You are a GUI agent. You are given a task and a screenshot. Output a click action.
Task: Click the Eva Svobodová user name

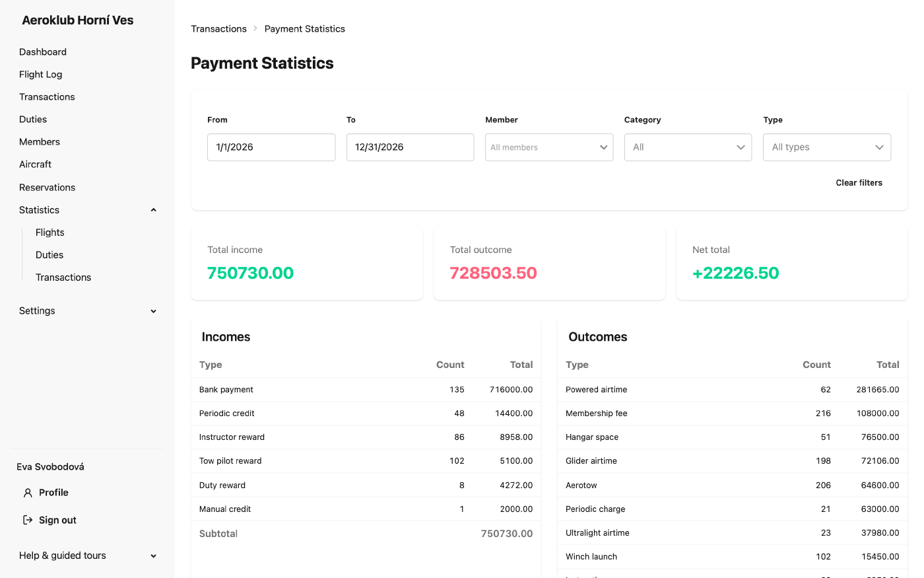coord(50,467)
